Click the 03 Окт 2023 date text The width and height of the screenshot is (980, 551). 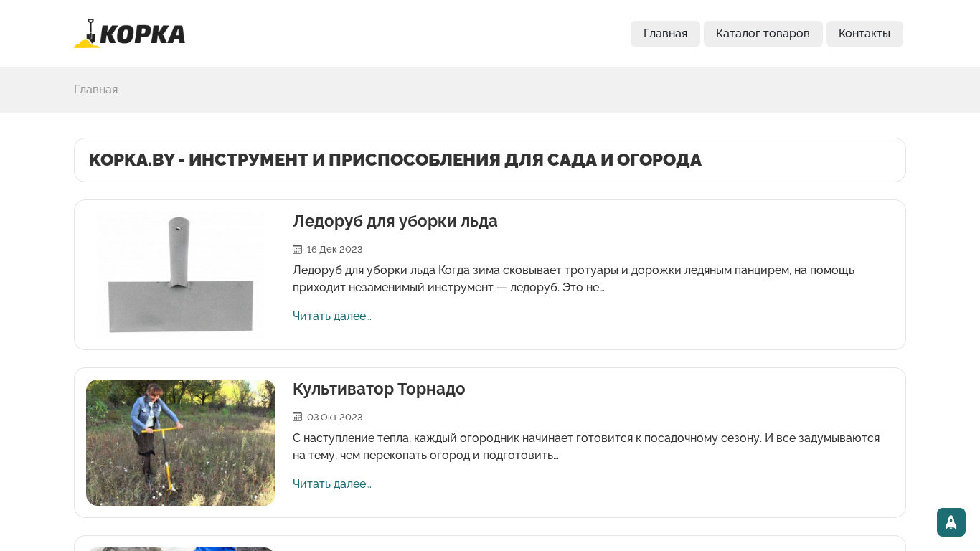(334, 417)
